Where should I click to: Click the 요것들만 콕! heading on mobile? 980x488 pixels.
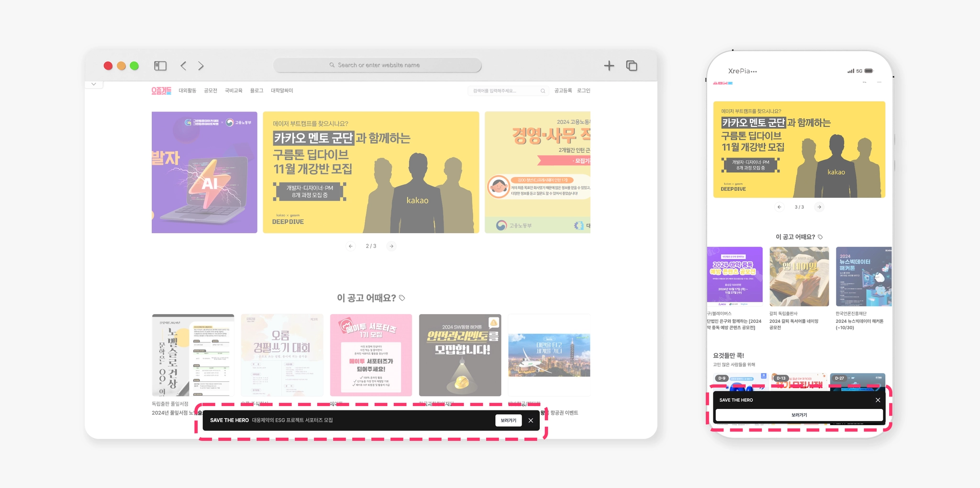pyautogui.click(x=728, y=355)
